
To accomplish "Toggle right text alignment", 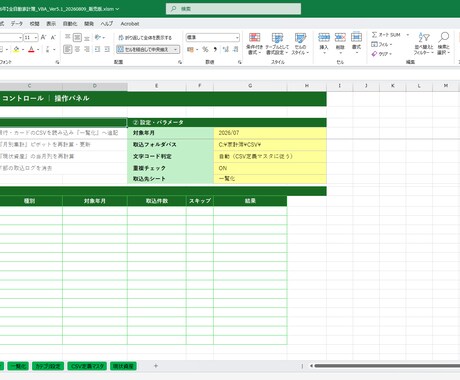I will pos(87,49).
